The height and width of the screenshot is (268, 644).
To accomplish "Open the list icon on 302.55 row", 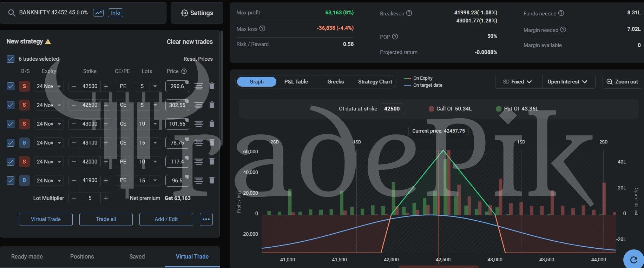I will tap(199, 105).
